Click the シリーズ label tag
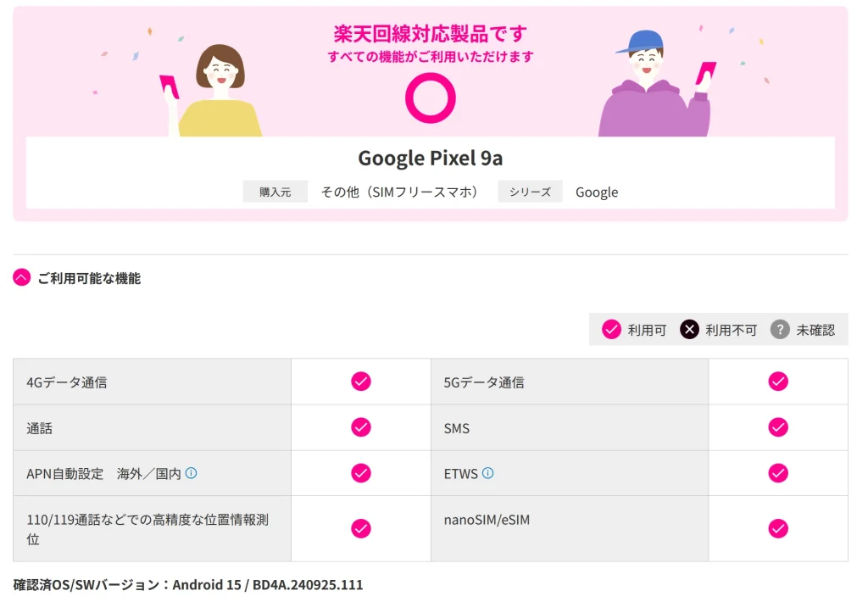Image resolution: width=868 pixels, height=602 pixels. click(x=530, y=192)
